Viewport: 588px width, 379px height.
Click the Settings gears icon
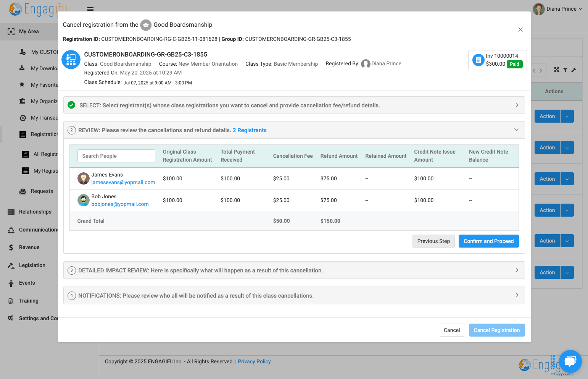tap(11, 318)
